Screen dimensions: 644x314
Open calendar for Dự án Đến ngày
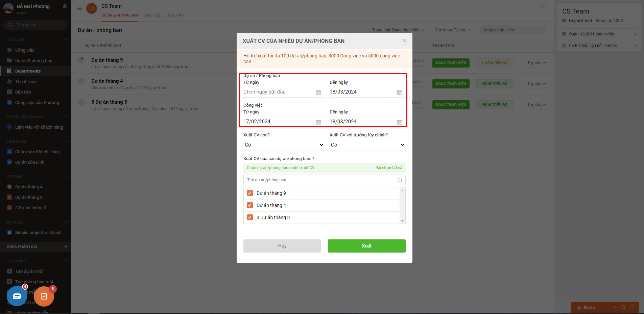coord(400,93)
